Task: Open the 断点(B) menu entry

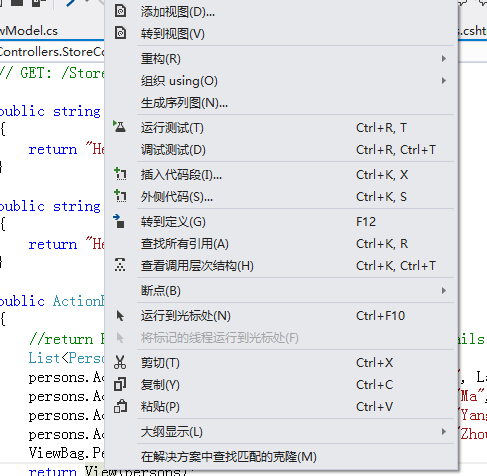Action: pos(281,291)
